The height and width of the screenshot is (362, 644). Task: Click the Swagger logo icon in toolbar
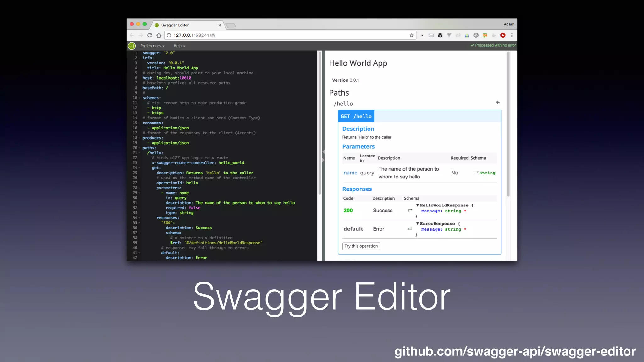click(132, 46)
